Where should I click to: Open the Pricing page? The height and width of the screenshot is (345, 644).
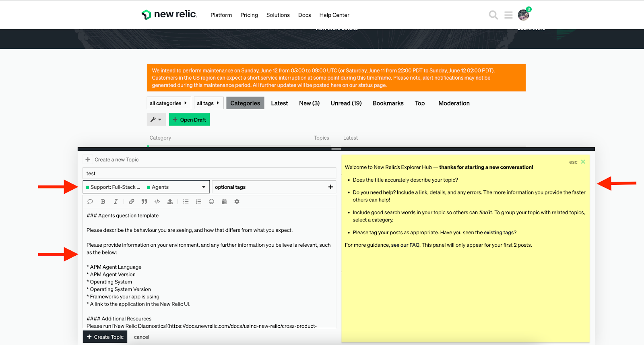(249, 15)
